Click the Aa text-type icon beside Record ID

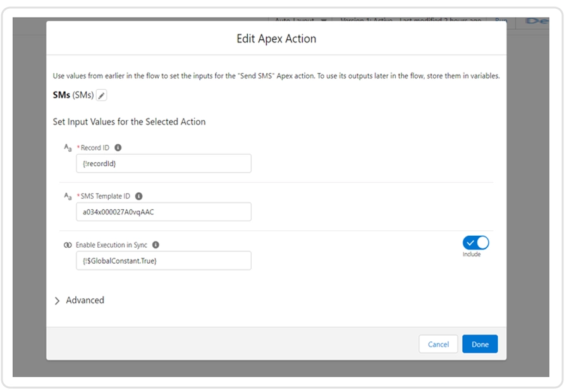pos(68,147)
